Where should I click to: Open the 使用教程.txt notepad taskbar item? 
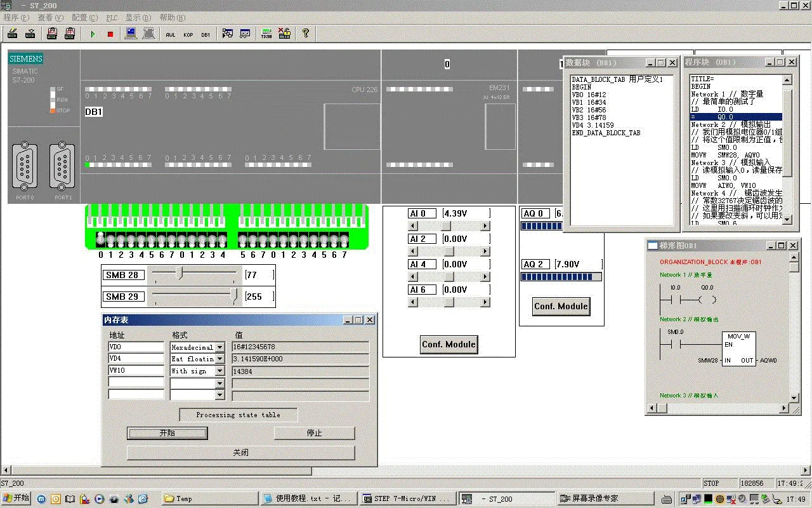pyautogui.click(x=309, y=498)
